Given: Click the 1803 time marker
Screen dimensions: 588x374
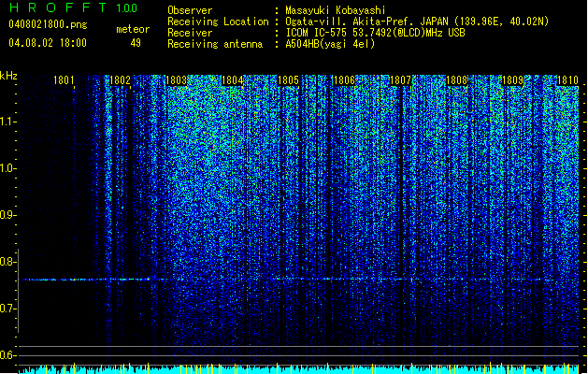Looking at the screenshot, I should 177,80.
